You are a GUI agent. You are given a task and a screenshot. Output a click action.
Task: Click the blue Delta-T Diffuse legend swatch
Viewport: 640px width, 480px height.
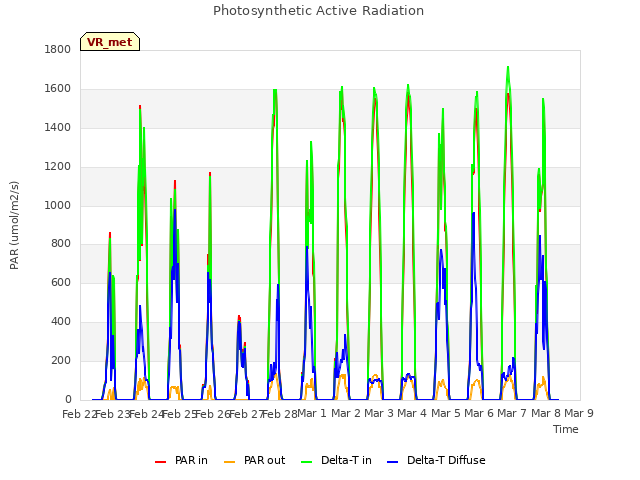pyautogui.click(x=393, y=462)
